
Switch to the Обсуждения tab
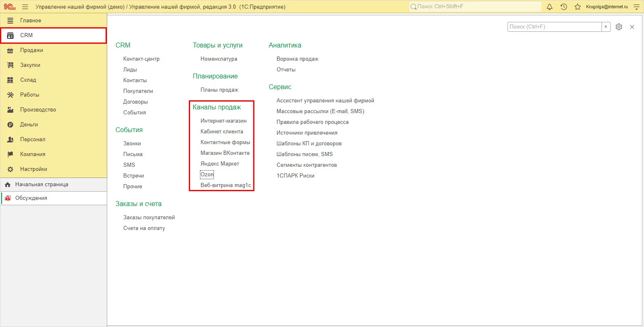pyautogui.click(x=54, y=198)
